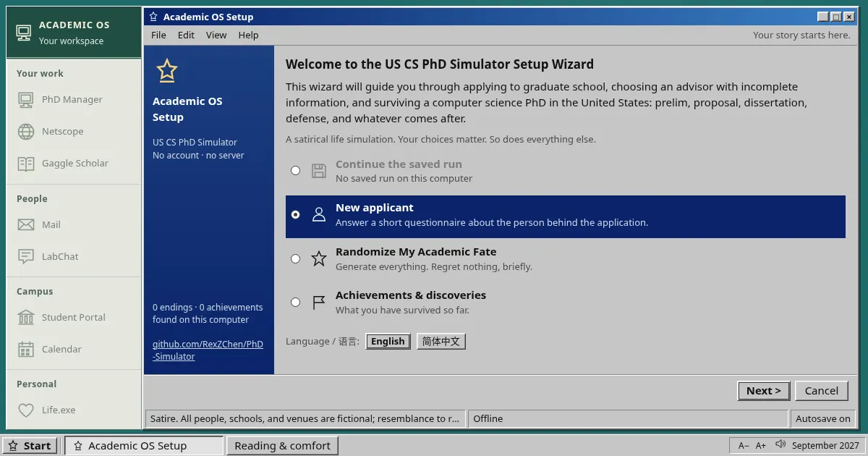This screenshot has height=456, width=868.
Task: Open the Mail envelope icon
Action: click(x=26, y=225)
